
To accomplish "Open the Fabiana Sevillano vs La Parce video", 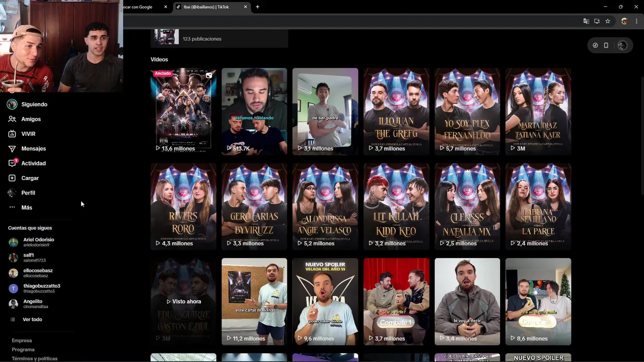I will (x=538, y=207).
